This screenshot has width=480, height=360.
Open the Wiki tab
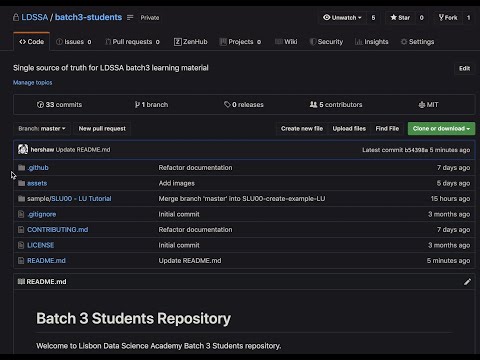point(286,42)
